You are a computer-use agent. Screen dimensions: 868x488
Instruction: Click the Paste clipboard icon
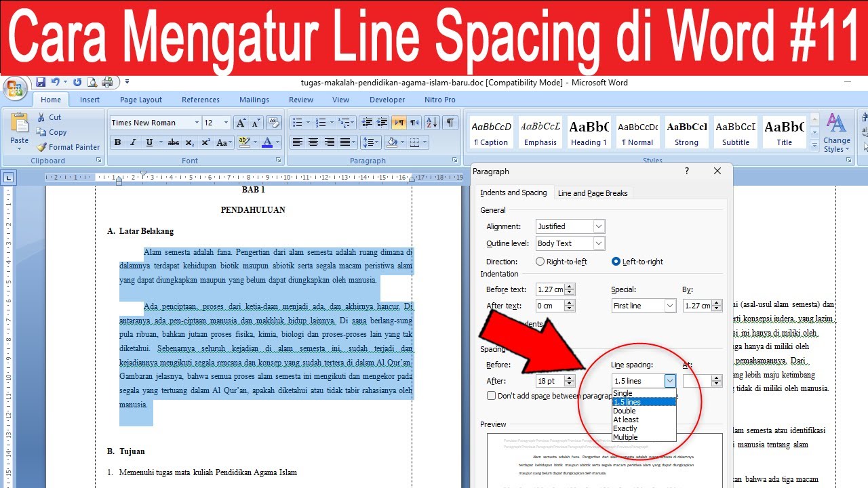19,123
